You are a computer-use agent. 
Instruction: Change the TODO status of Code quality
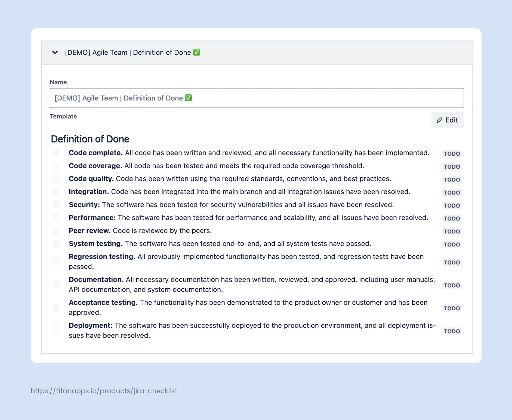point(452,180)
